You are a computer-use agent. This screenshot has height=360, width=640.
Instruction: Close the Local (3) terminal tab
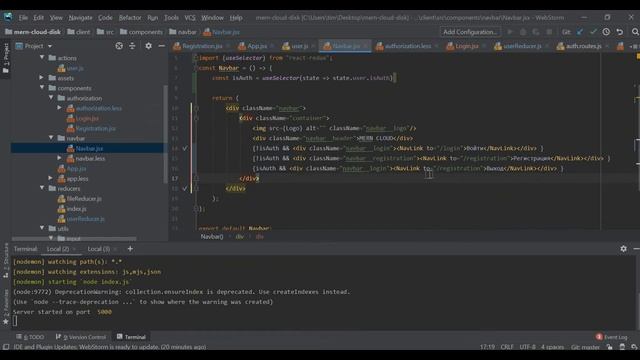(115, 249)
